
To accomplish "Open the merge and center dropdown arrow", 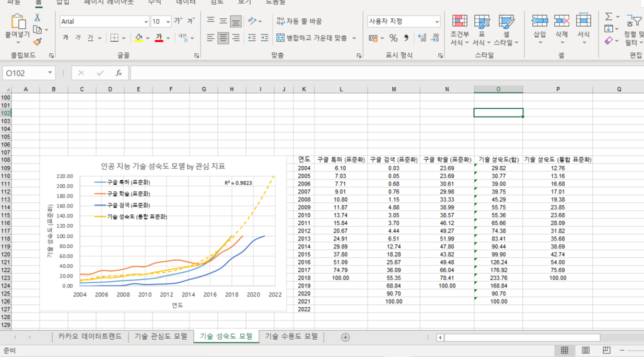I will pyautogui.click(x=354, y=38).
